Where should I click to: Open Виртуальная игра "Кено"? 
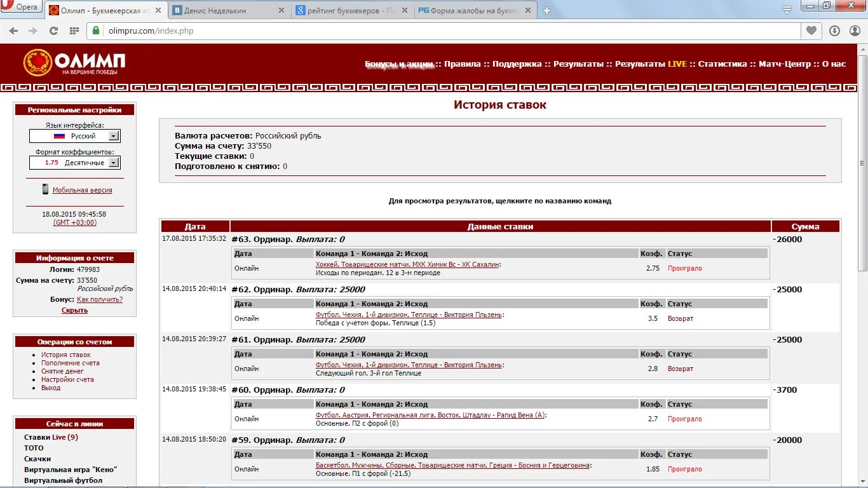click(x=71, y=470)
